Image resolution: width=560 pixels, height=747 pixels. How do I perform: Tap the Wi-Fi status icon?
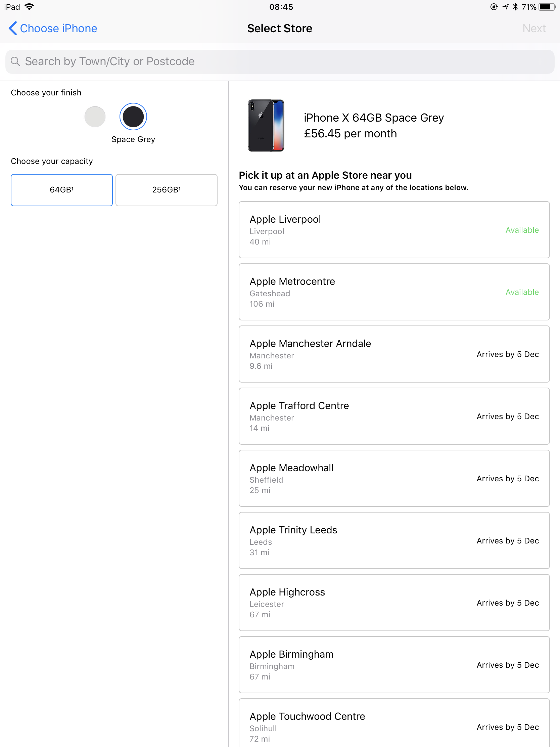[x=29, y=7]
